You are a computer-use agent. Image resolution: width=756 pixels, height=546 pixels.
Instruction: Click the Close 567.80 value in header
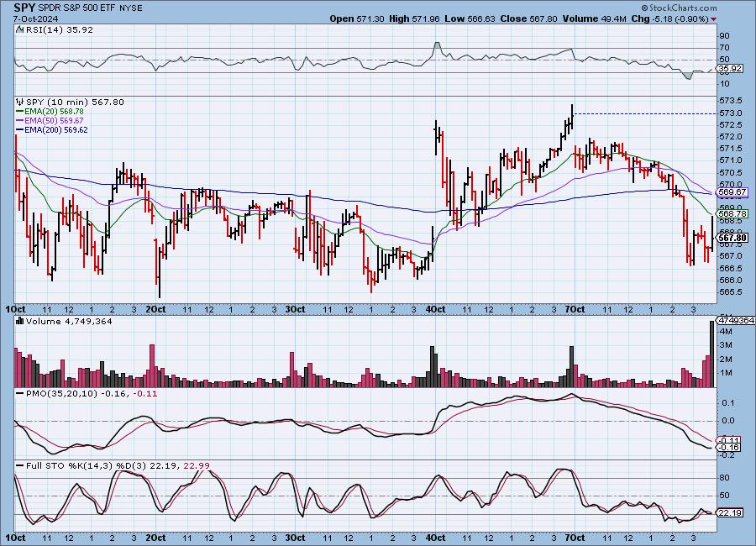[x=528, y=18]
